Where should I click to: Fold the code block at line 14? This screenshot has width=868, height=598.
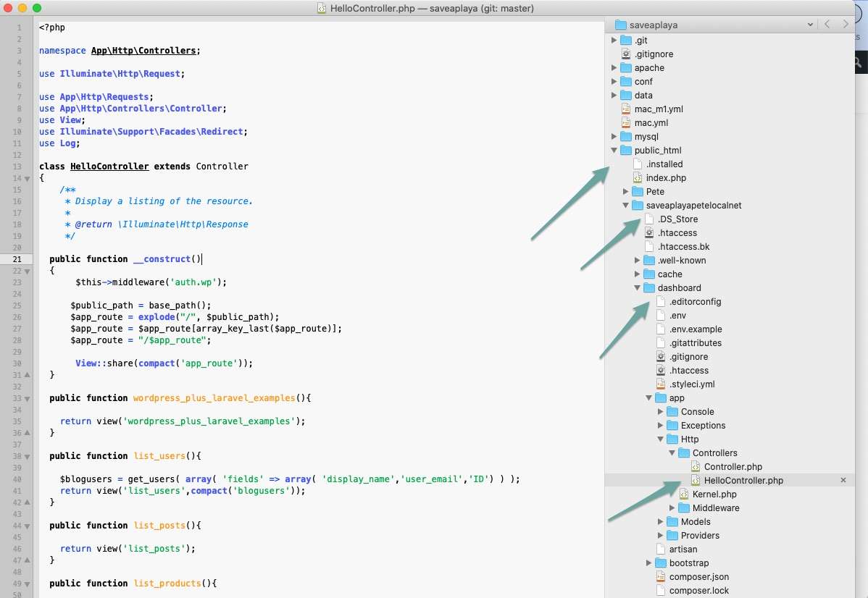point(28,178)
